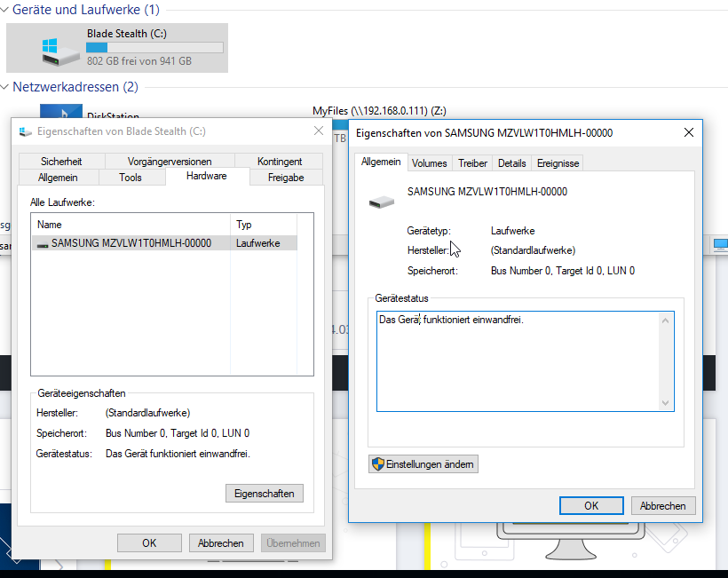Click the Typ column header

coord(264,225)
